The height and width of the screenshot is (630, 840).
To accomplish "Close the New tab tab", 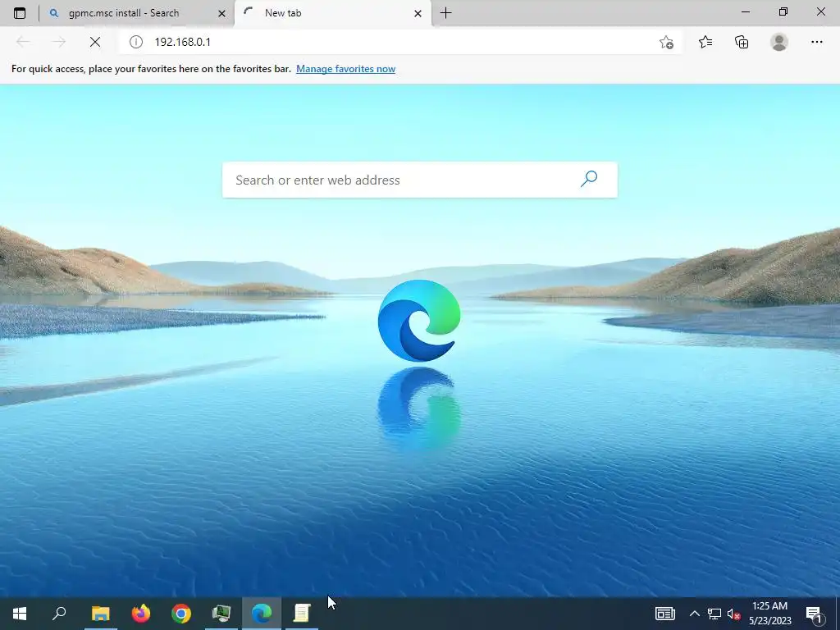I will point(418,13).
